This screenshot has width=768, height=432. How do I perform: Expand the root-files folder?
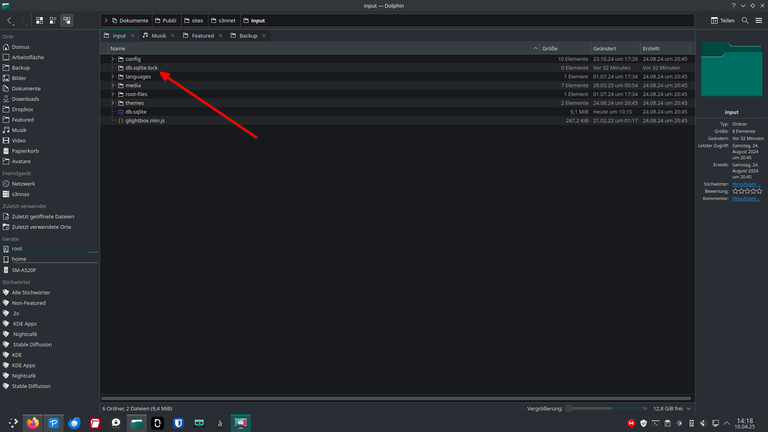(113, 94)
